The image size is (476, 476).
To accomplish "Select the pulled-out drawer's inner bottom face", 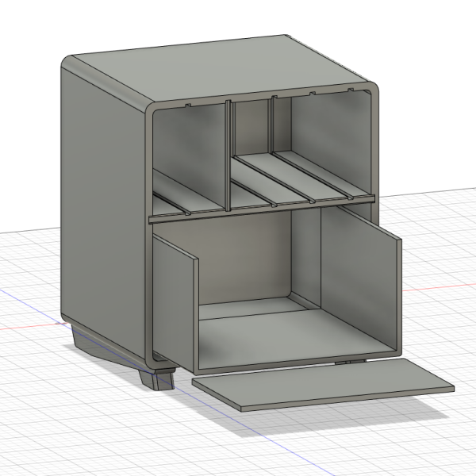I will pos(291,336).
